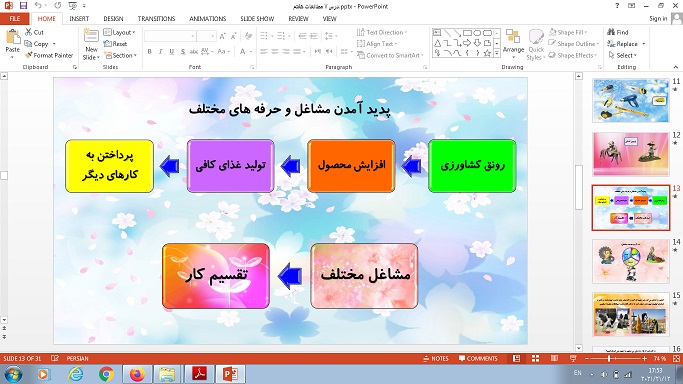Open the font size combo box
Screen dimensions: 683x384
pyautogui.click(x=206, y=36)
